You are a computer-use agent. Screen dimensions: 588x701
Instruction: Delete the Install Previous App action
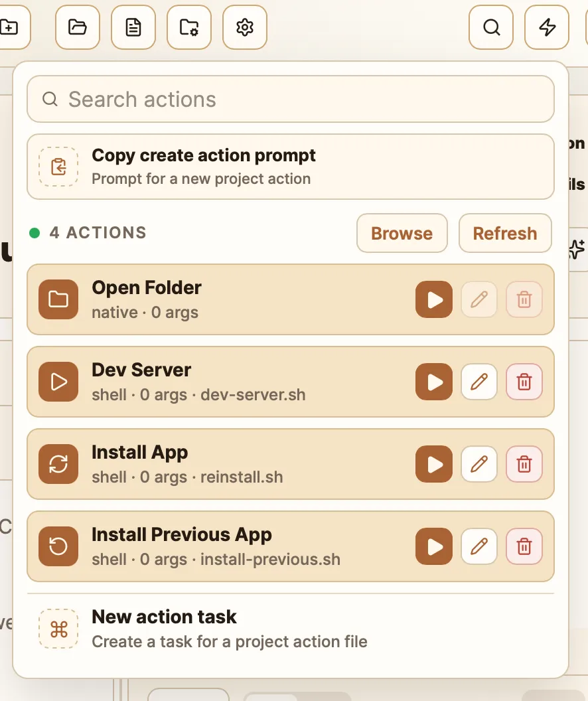[x=524, y=546]
